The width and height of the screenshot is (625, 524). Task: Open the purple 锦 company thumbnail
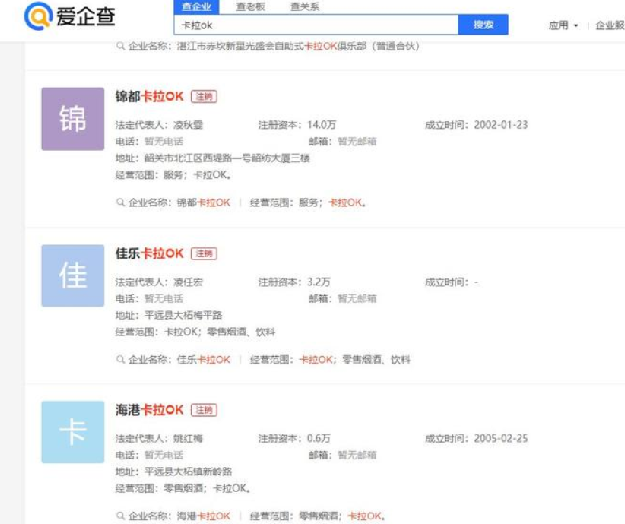pos(73,119)
